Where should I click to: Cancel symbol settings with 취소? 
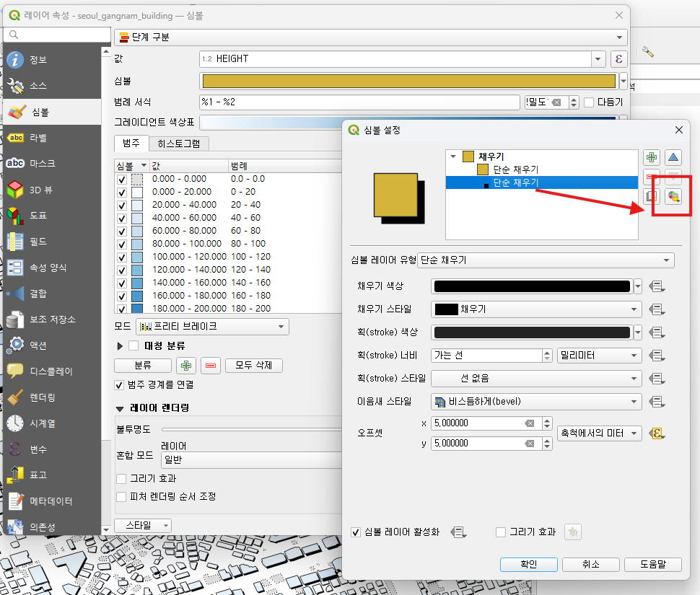[590, 565]
